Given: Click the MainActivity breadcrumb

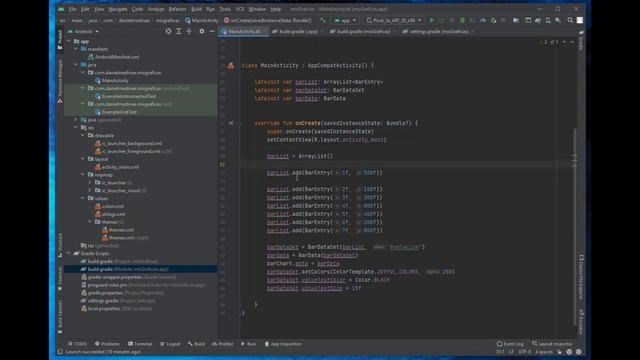Looking at the screenshot, I should click(x=202, y=20).
